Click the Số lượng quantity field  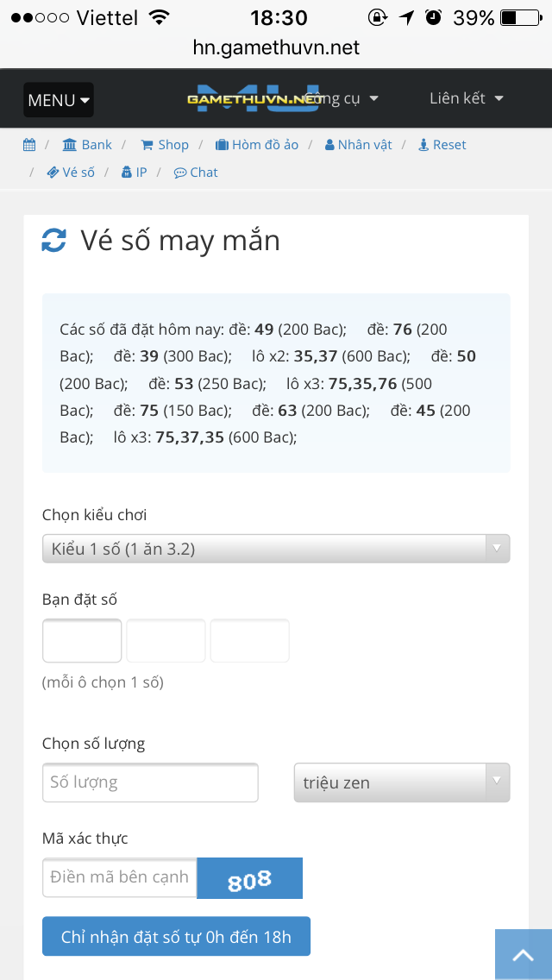click(x=150, y=782)
